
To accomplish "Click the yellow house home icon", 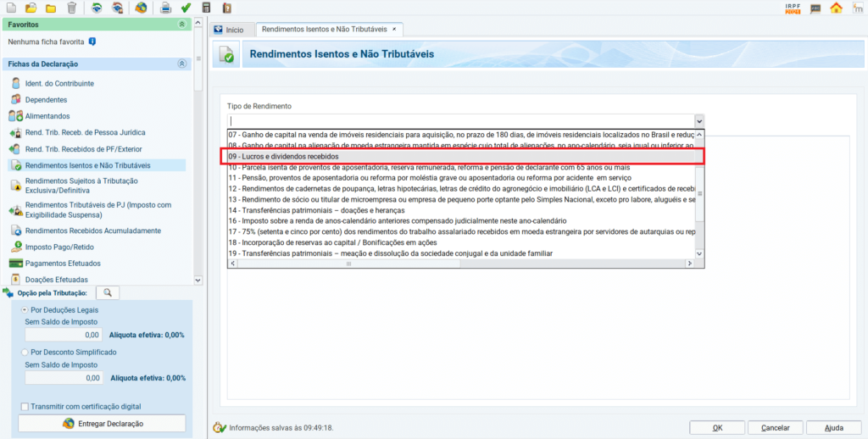I will (x=836, y=8).
